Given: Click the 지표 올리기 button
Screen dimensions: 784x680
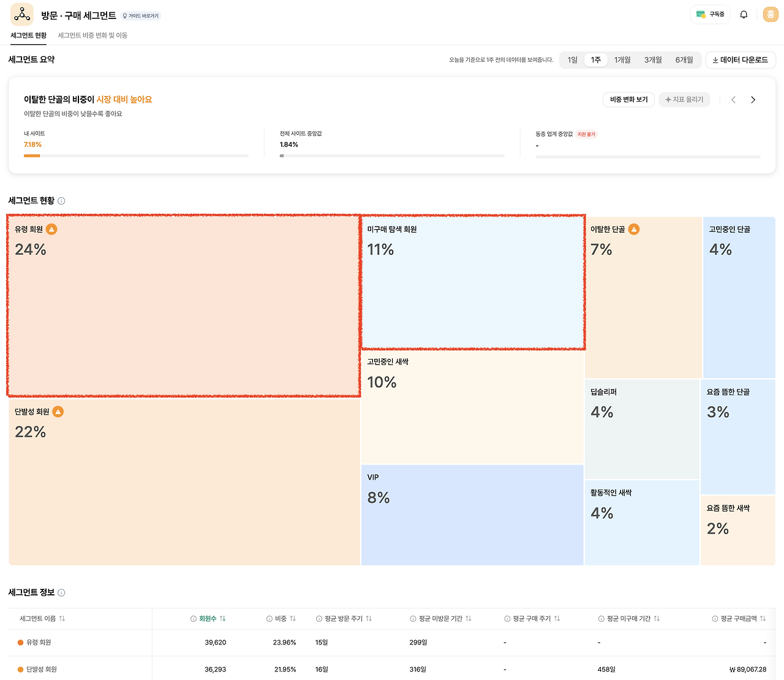Looking at the screenshot, I should click(x=684, y=100).
